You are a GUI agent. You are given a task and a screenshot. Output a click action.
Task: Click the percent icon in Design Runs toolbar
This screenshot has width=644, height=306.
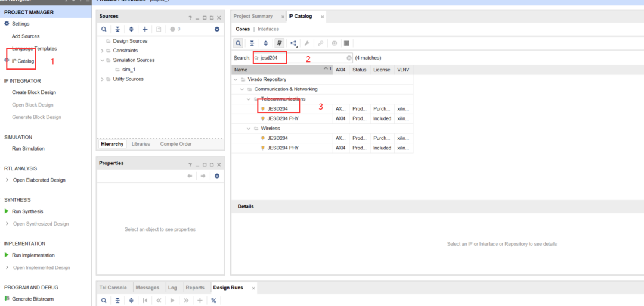tap(213, 300)
